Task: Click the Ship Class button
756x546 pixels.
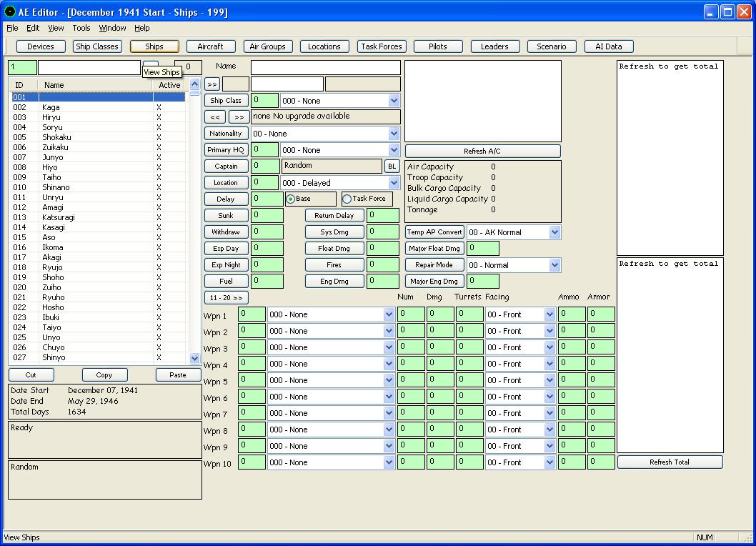Action: [x=226, y=100]
